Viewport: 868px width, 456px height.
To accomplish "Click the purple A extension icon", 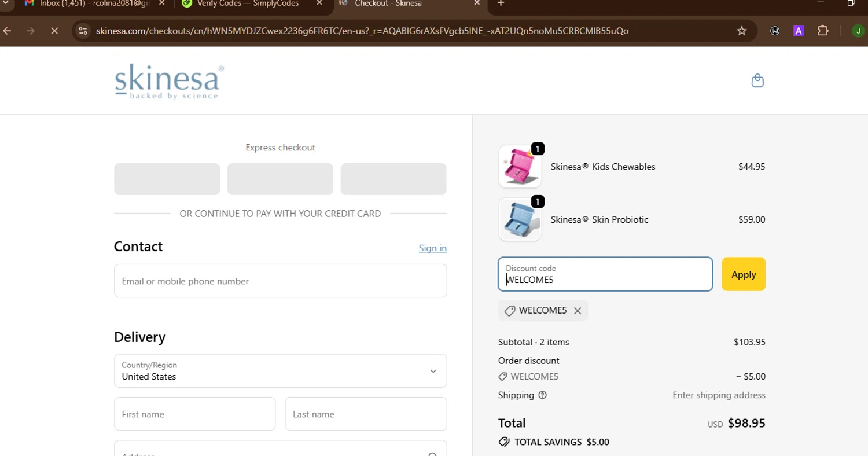I will pos(799,31).
